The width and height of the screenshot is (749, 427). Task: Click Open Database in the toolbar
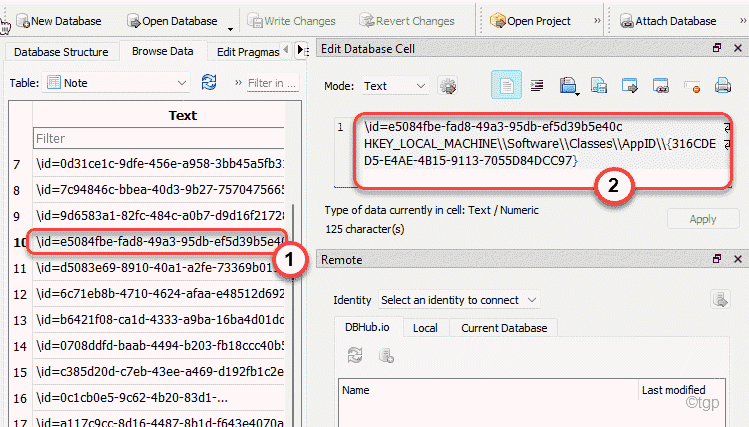click(x=172, y=21)
